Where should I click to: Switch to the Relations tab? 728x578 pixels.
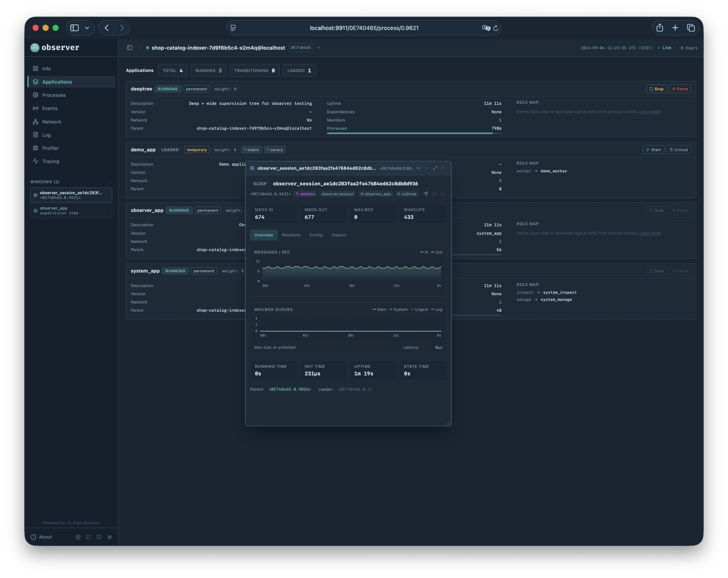(291, 235)
